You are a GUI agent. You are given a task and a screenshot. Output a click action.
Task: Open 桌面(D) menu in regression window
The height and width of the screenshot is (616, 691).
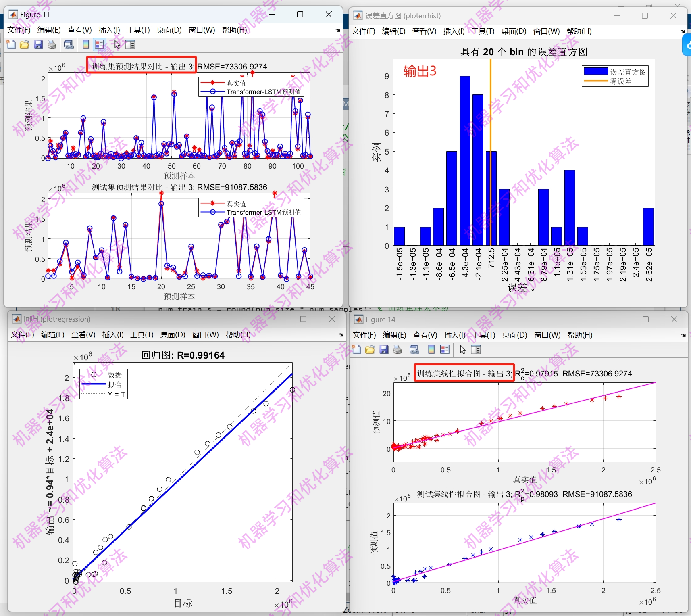(173, 335)
